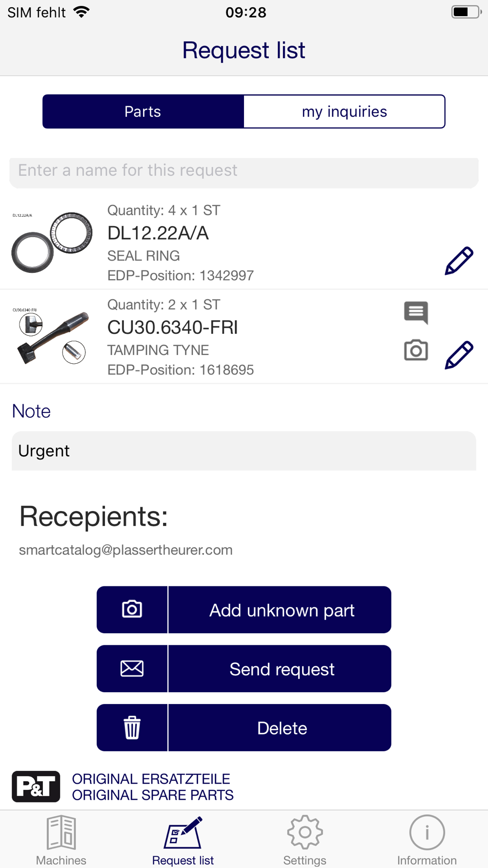This screenshot has width=488, height=868.
Task: Switch to my inquiries tab
Action: (344, 112)
